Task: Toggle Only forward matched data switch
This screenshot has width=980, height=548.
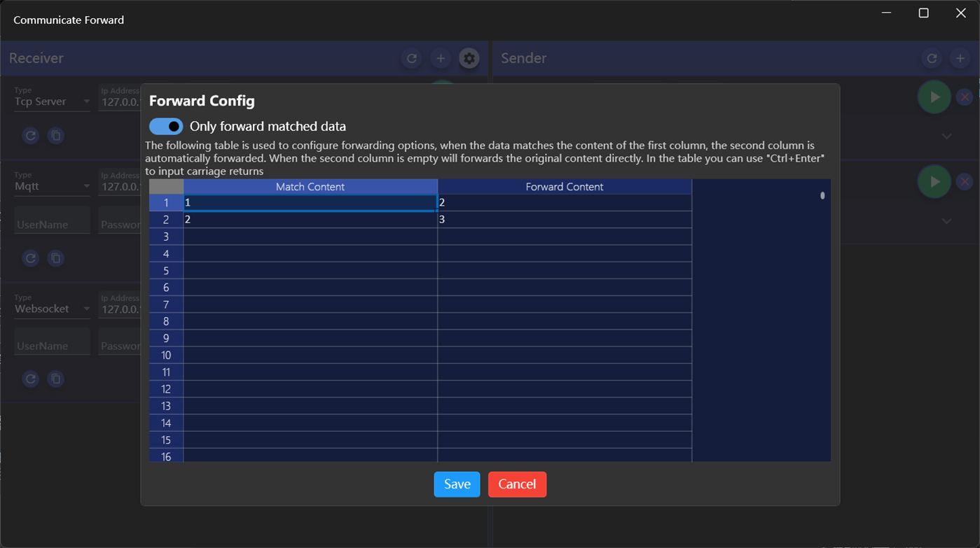Action: [166, 127]
